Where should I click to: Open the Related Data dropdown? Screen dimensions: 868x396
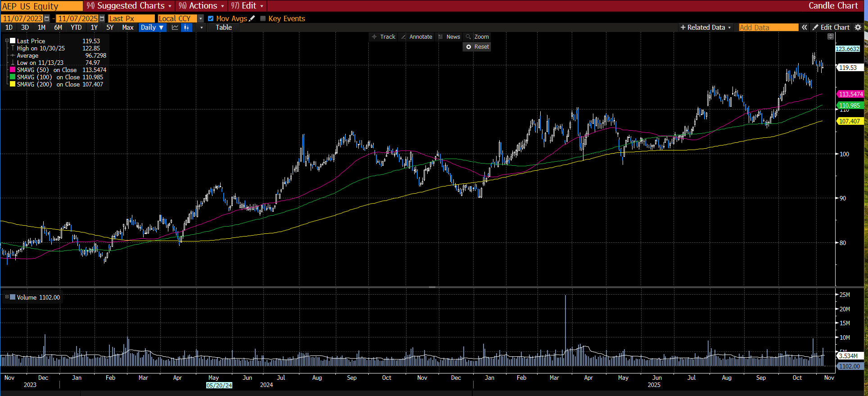(x=705, y=27)
